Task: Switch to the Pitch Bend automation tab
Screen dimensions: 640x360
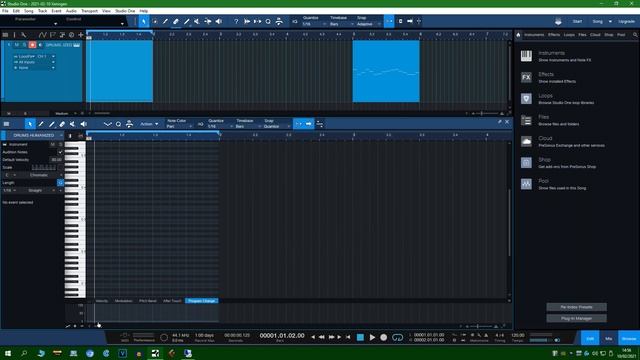Action: pyautogui.click(x=148, y=301)
